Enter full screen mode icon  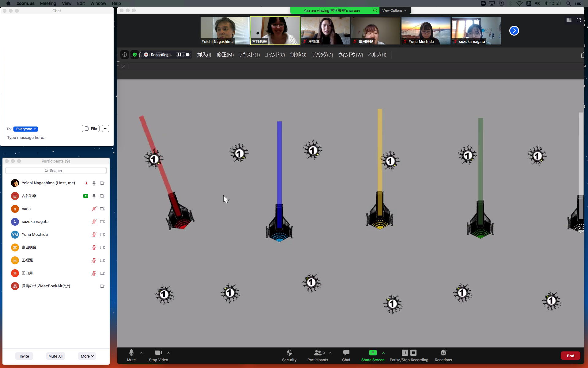(579, 20)
